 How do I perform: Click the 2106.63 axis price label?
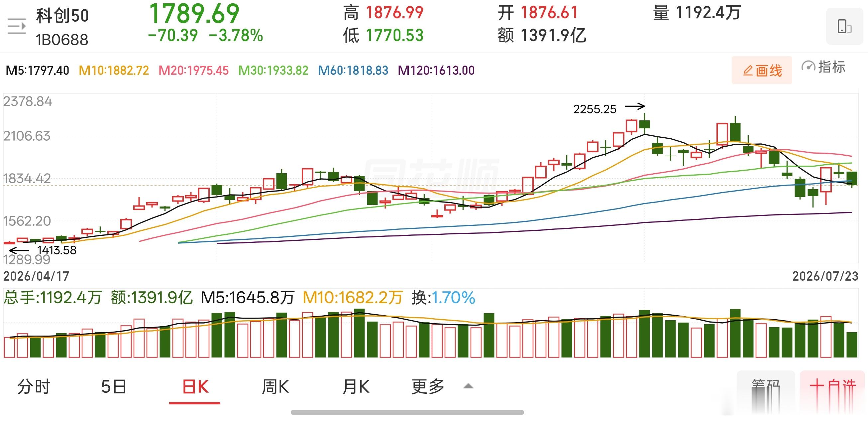click(x=27, y=136)
